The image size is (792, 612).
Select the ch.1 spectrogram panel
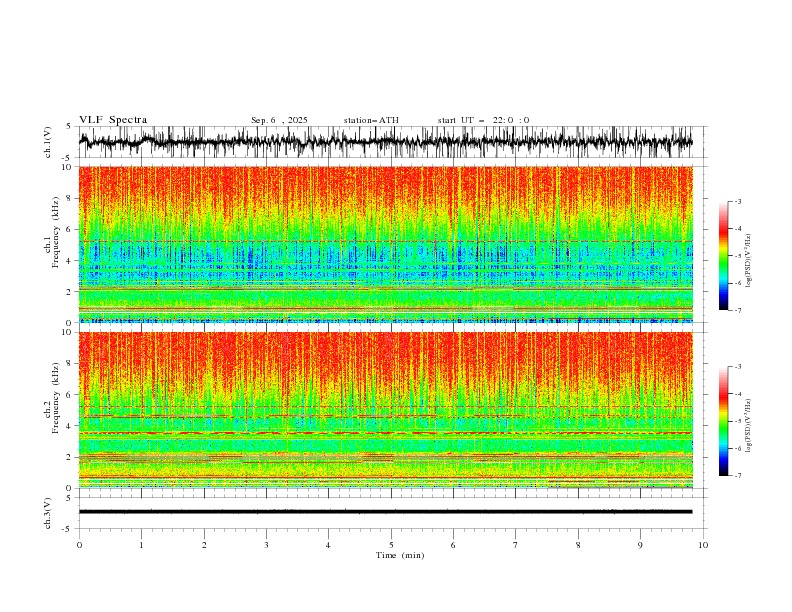pyautogui.click(x=385, y=244)
